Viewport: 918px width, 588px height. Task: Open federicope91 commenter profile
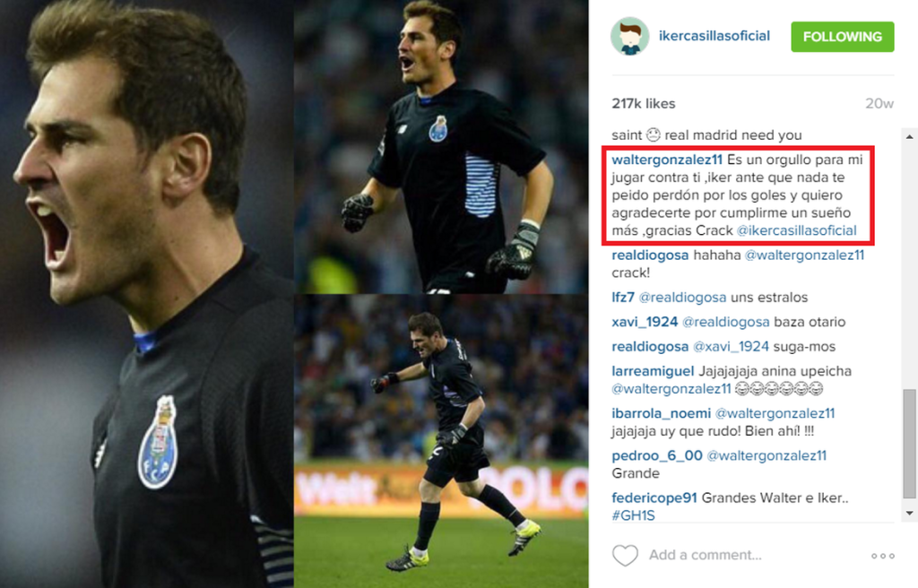click(x=654, y=497)
